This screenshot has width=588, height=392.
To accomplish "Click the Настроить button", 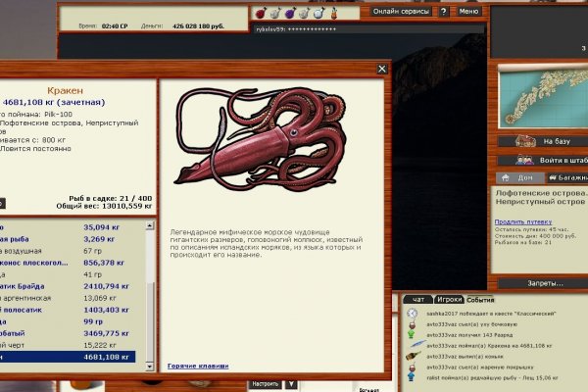I will coord(264,383).
